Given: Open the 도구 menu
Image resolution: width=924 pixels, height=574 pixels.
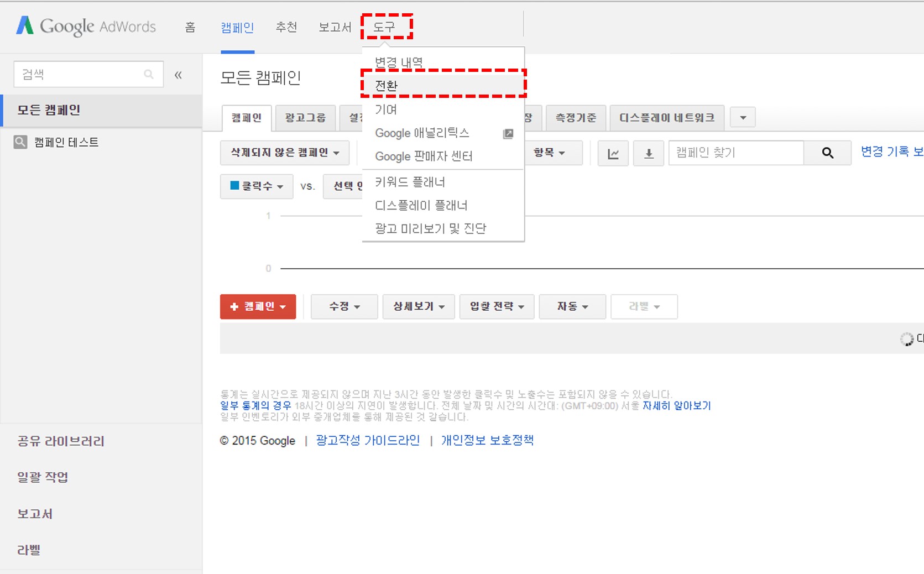Looking at the screenshot, I should (x=385, y=27).
